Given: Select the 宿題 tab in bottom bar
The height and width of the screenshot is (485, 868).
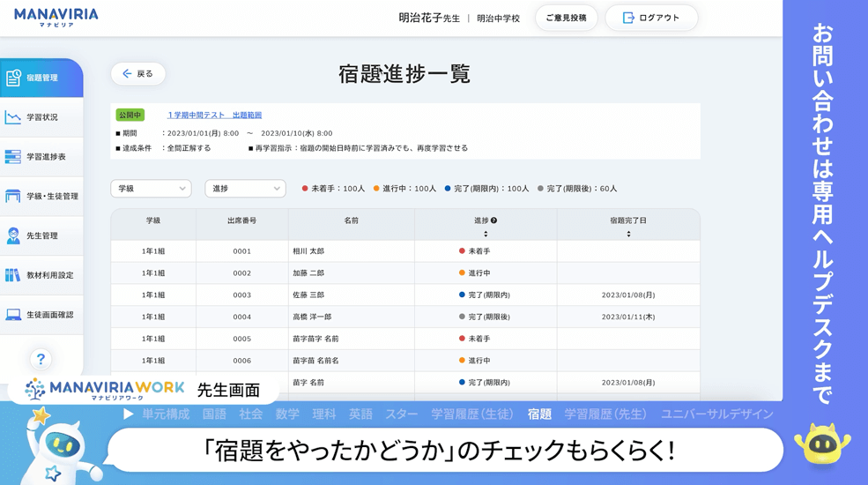Looking at the screenshot, I should click(539, 414).
